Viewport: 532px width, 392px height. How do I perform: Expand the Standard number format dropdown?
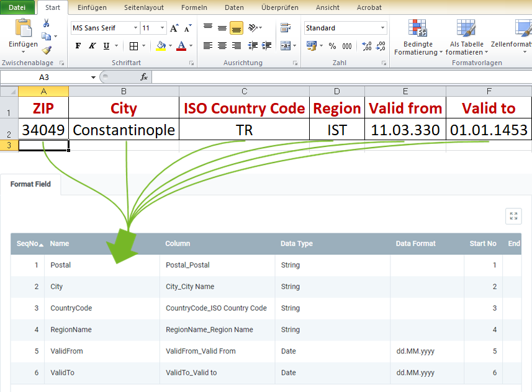[382, 28]
